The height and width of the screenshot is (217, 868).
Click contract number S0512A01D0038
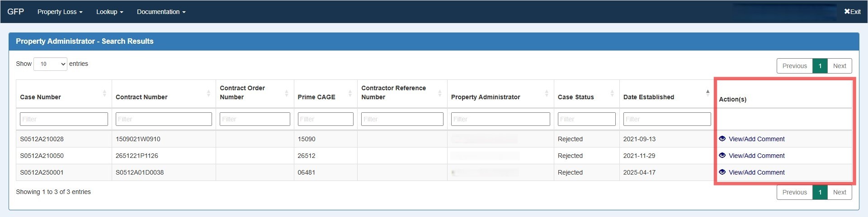140,172
